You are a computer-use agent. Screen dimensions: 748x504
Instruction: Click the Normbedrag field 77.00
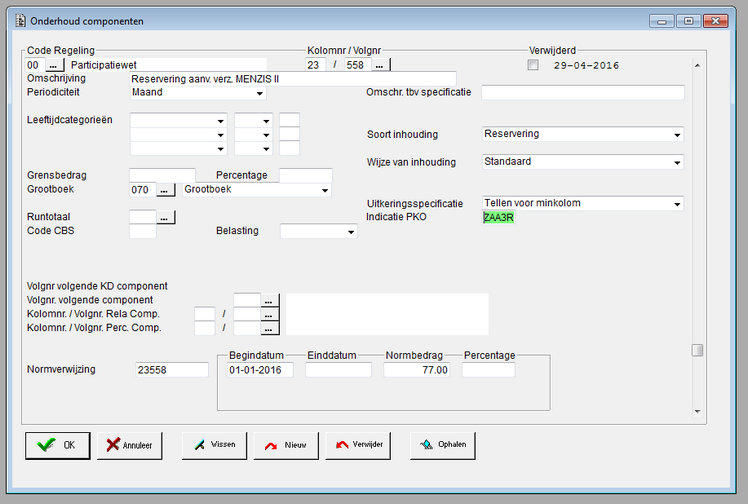(416, 370)
